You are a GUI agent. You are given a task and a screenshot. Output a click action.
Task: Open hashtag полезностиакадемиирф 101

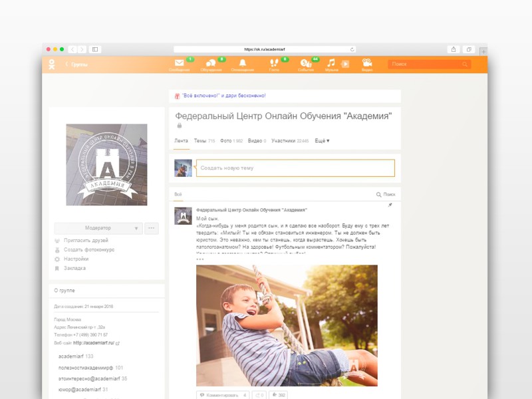click(x=90, y=368)
